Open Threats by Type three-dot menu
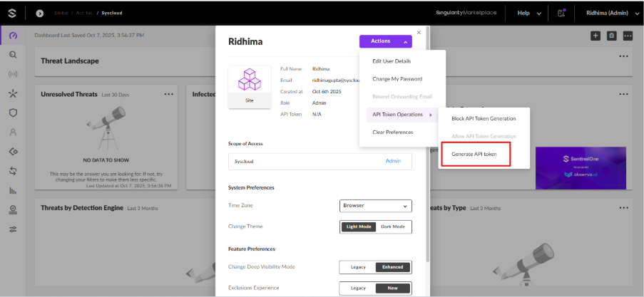644x297 pixels. point(623,207)
